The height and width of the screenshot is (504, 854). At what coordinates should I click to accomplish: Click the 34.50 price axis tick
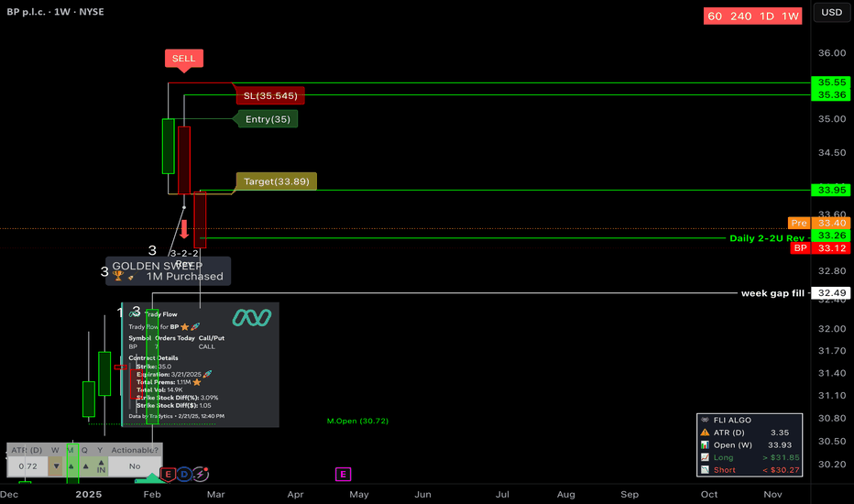pyautogui.click(x=832, y=153)
